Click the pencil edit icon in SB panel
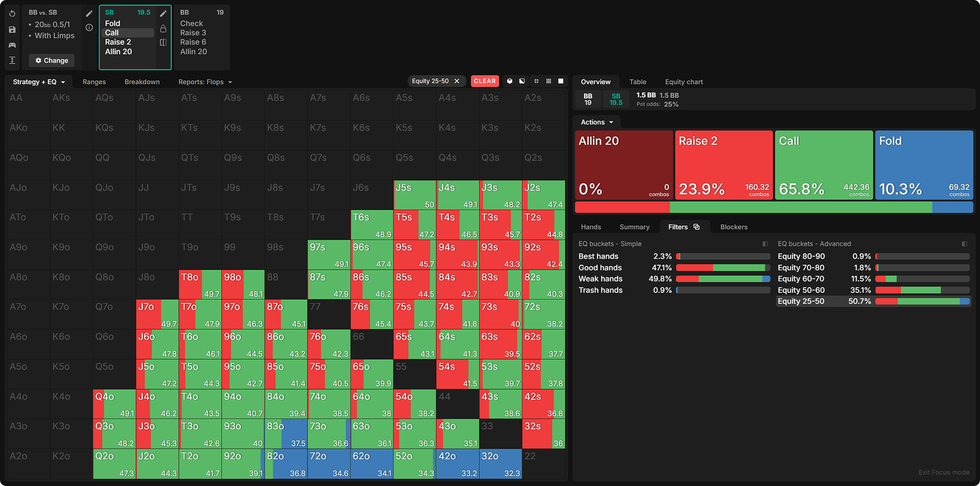 pos(163,13)
